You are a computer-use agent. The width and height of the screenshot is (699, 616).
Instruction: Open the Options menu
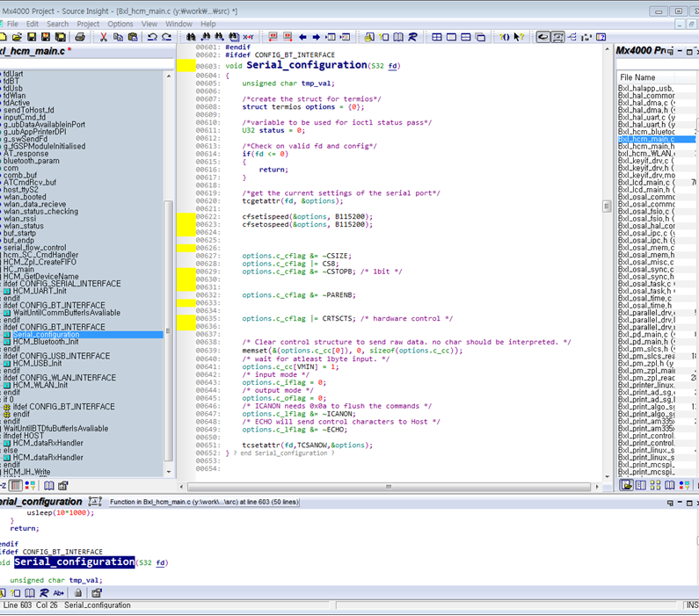[120, 24]
